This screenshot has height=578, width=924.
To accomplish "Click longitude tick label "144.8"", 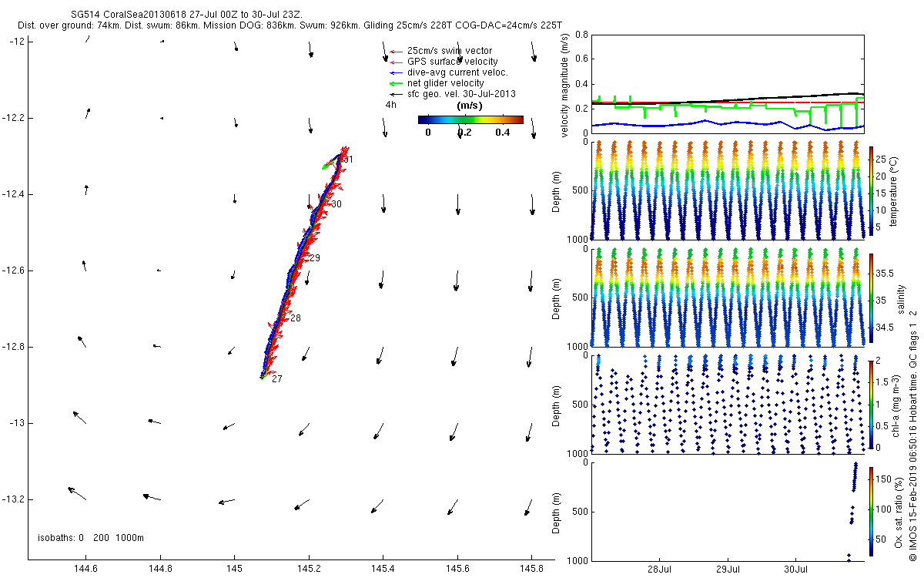I will [x=161, y=570].
